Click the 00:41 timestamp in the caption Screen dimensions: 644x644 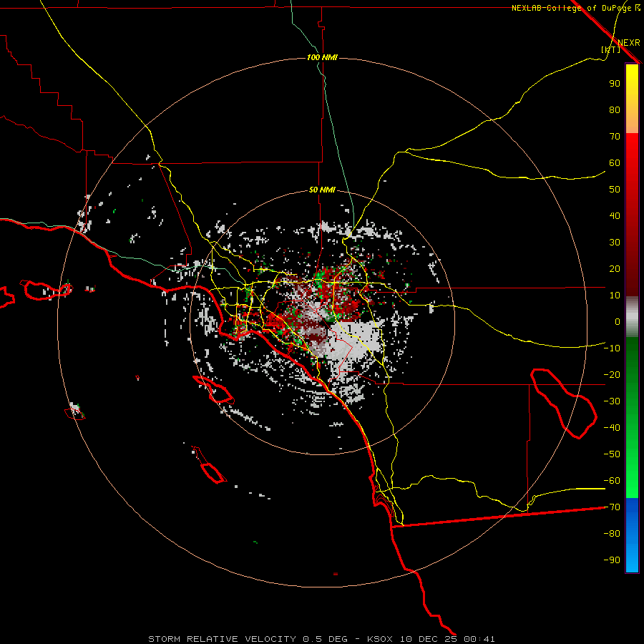pyautogui.click(x=479, y=639)
